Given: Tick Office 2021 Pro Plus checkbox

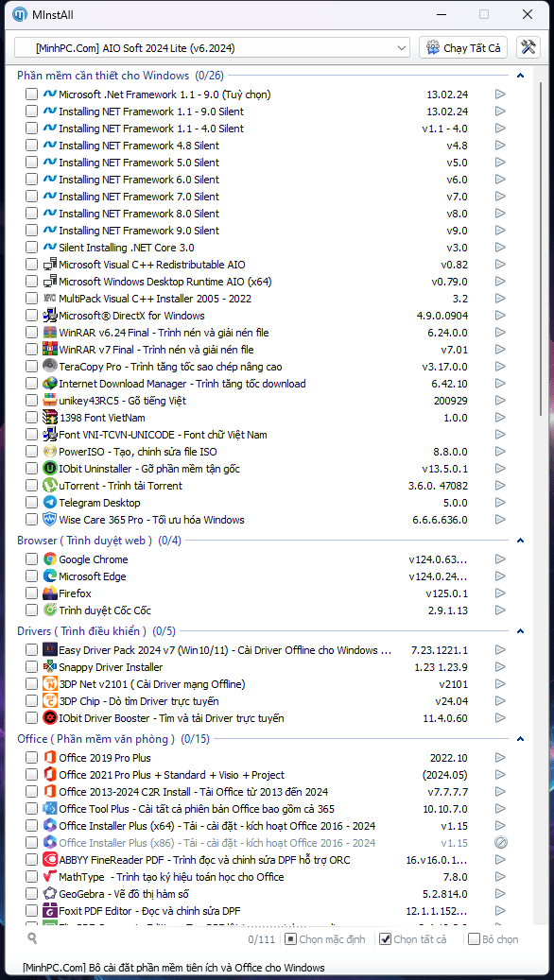Looking at the screenshot, I should pos(31,775).
